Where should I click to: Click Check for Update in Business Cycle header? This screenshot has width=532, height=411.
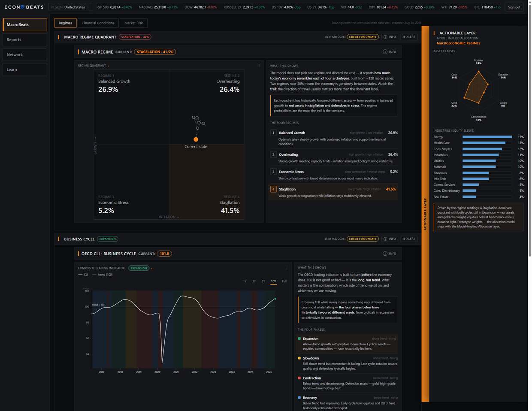coord(363,239)
